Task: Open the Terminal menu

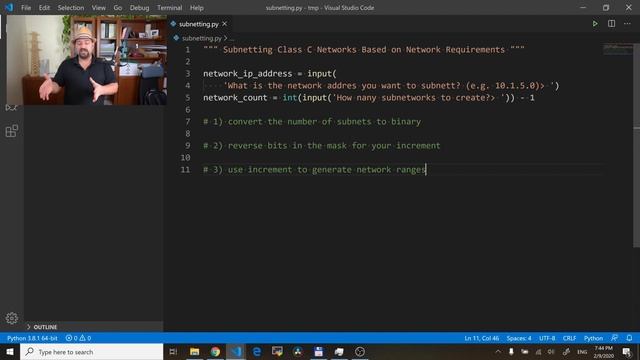Action: pyautogui.click(x=169, y=8)
